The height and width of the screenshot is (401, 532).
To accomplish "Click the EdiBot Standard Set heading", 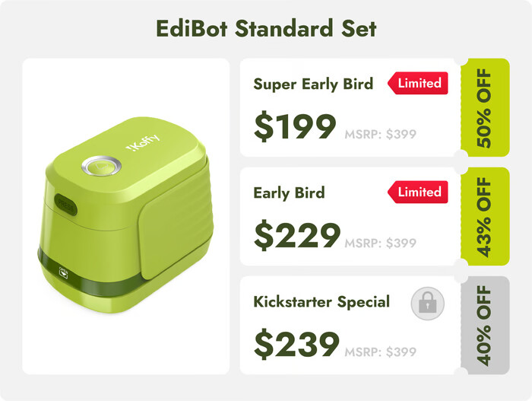I will tap(266, 29).
